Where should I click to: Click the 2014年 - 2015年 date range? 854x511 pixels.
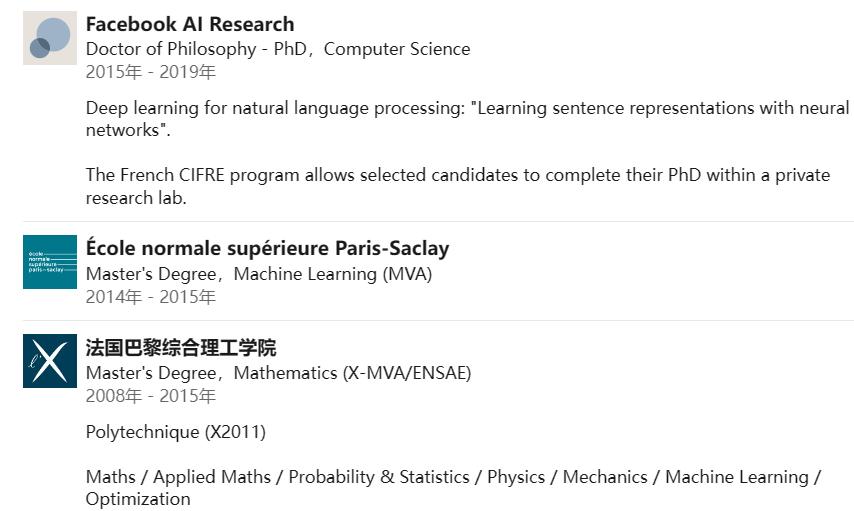click(150, 297)
